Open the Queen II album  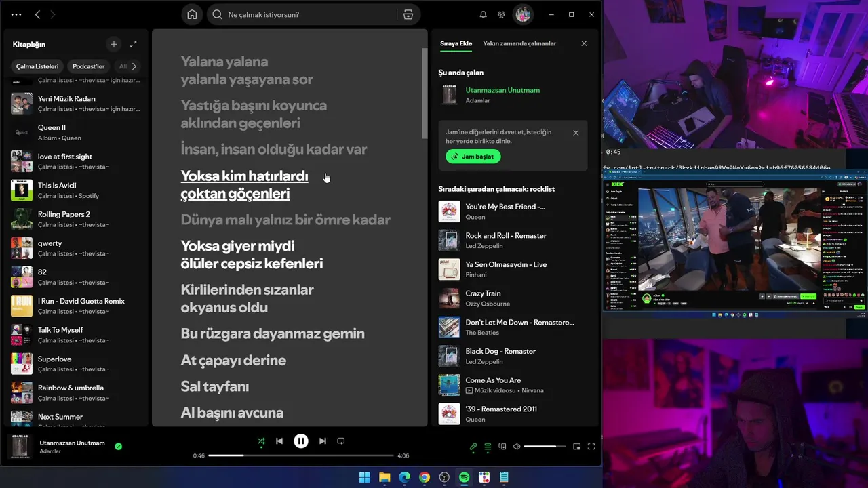click(x=75, y=132)
